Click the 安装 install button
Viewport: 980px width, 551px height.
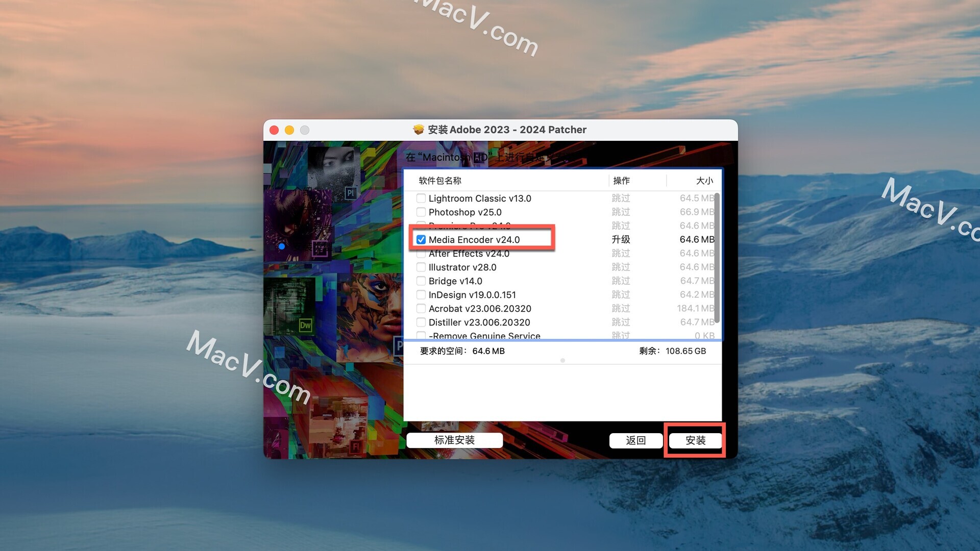(x=695, y=440)
